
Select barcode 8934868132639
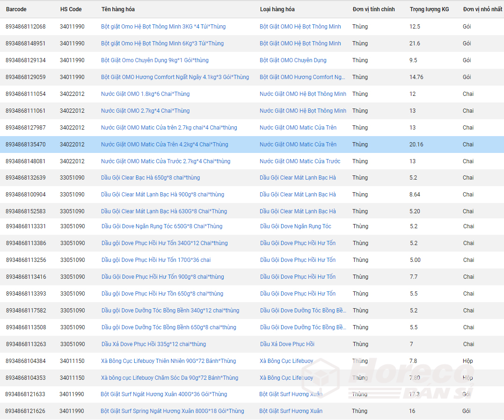(26, 178)
